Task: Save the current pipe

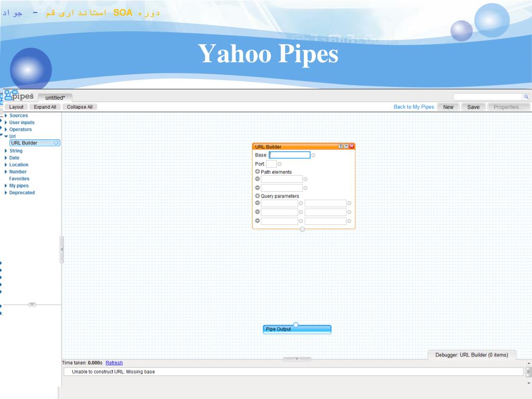Action: pyautogui.click(x=473, y=107)
